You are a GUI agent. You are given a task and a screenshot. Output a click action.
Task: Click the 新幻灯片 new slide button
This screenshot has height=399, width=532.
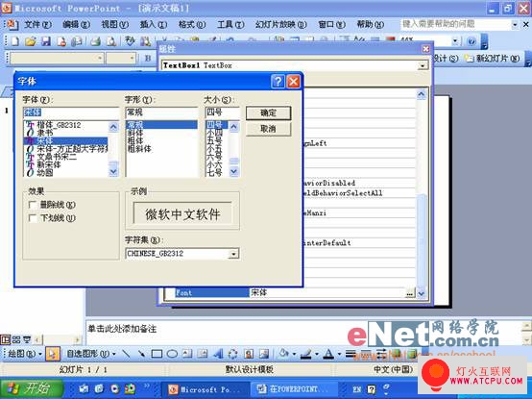click(x=493, y=59)
